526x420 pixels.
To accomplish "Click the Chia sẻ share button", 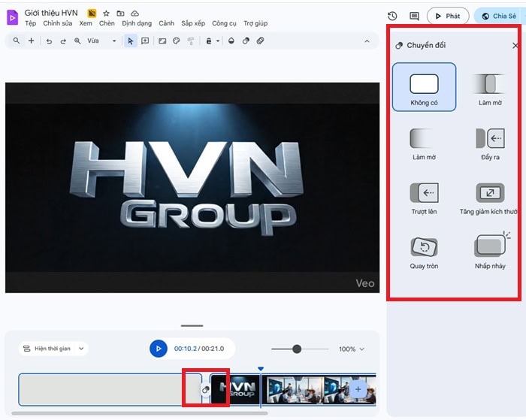I will (499, 16).
